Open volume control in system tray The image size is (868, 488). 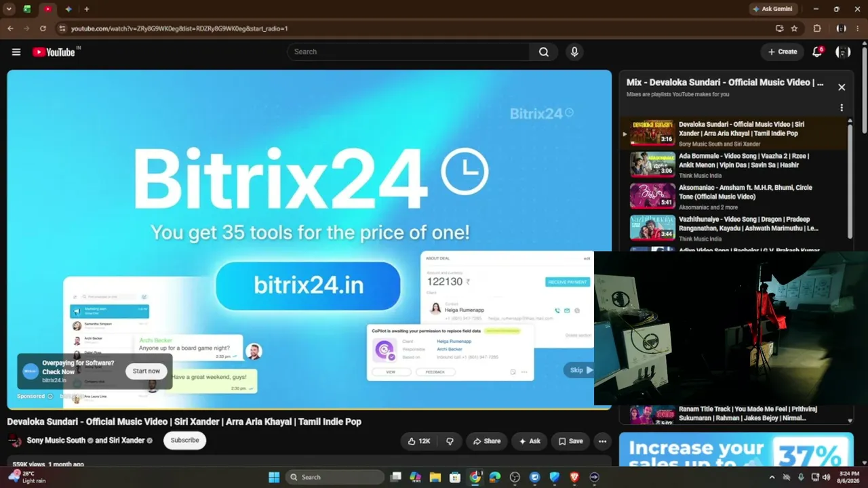tap(827, 477)
